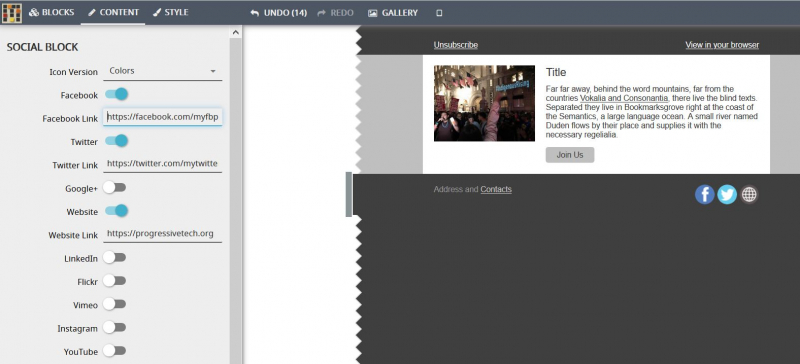Viewport: 800px width, 364px height.
Task: Click the Vokalia and Consonantia link
Action: [x=624, y=98]
